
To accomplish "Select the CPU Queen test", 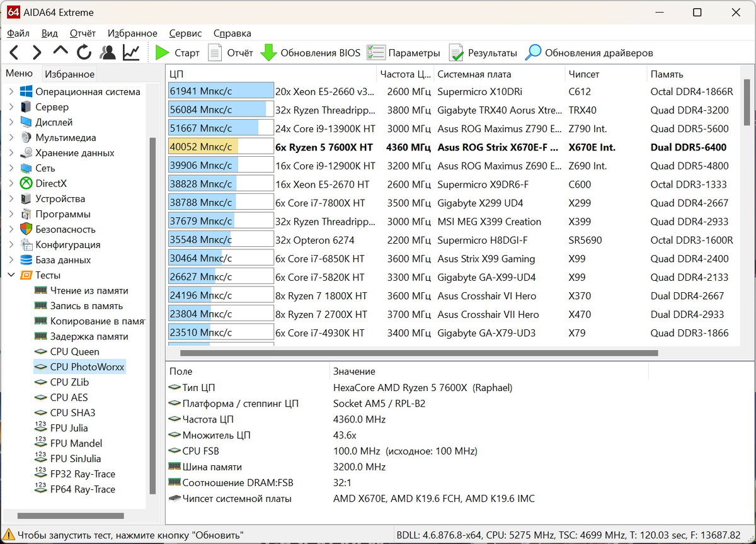I will point(74,351).
